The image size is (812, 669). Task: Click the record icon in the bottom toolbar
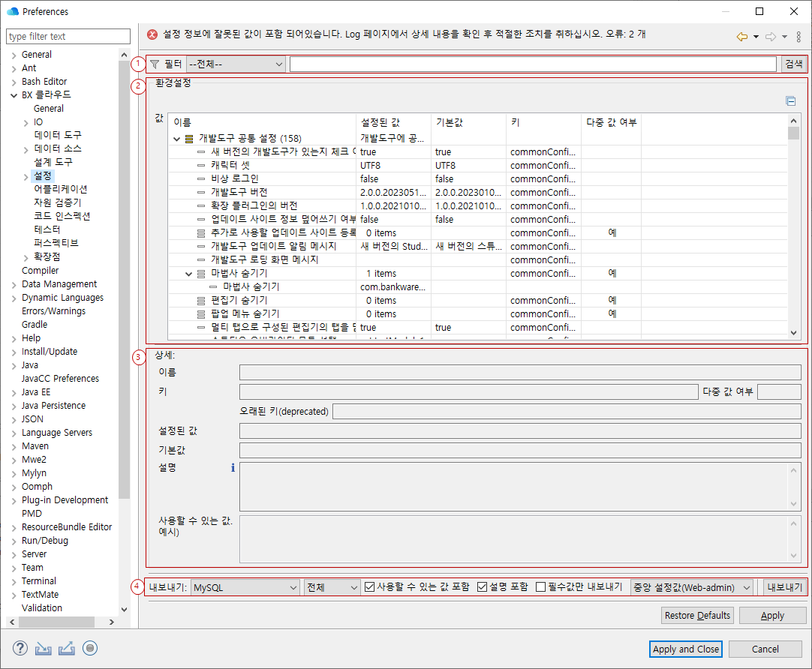click(90, 648)
